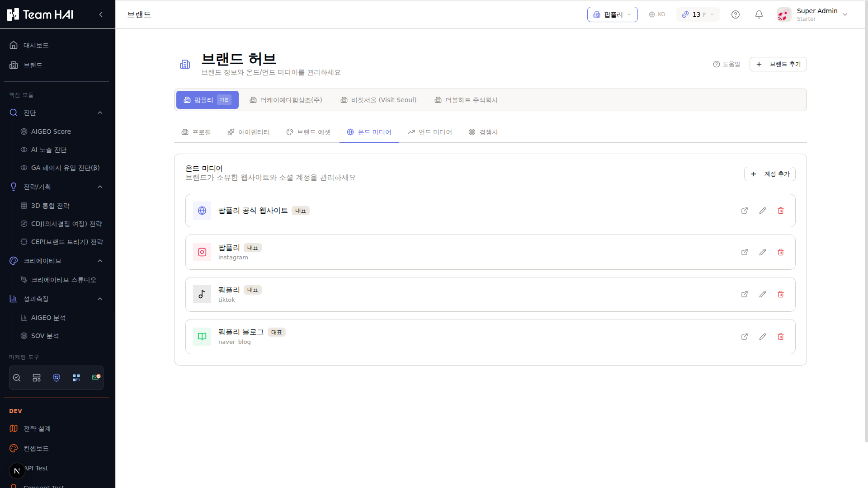Collapse the 진단 sidebar section
The height and width of the screenshot is (488, 868).
click(x=100, y=113)
